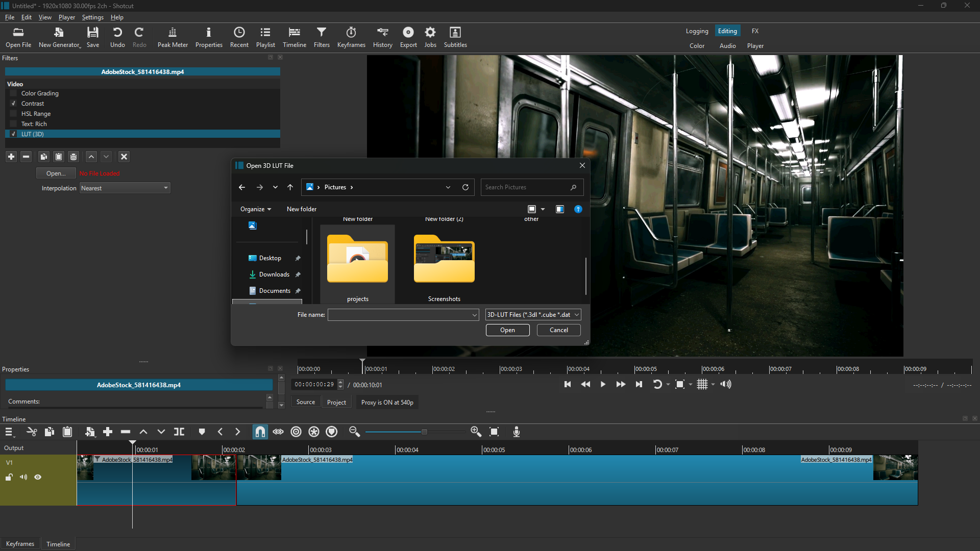Viewport: 980px width, 551px height.
Task: Show Recent files panel
Action: 239,38
